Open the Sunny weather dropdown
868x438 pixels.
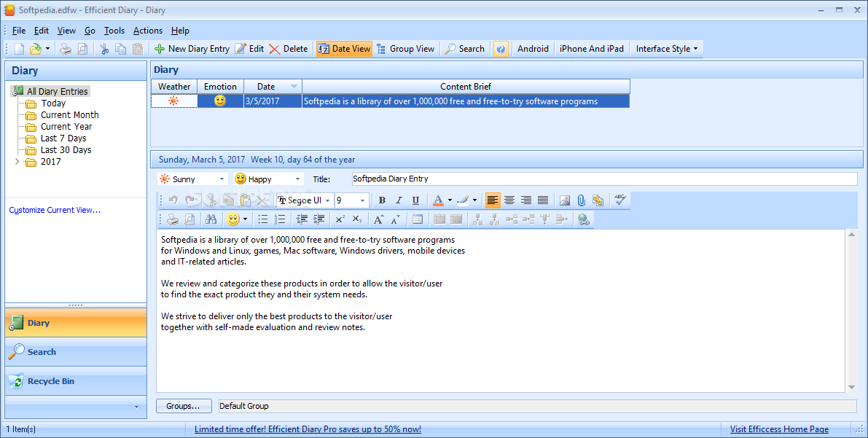coord(222,179)
